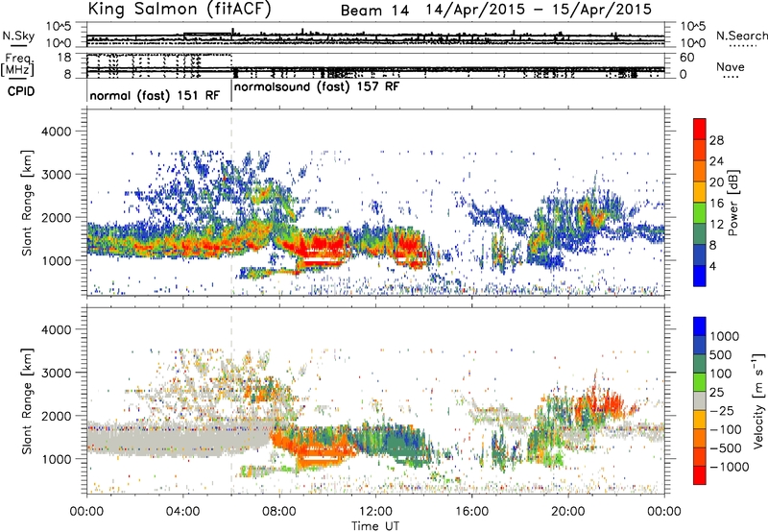Click the "Nave" legend label
Image resolution: width=768 pixels, height=532 pixels.
pos(731,66)
